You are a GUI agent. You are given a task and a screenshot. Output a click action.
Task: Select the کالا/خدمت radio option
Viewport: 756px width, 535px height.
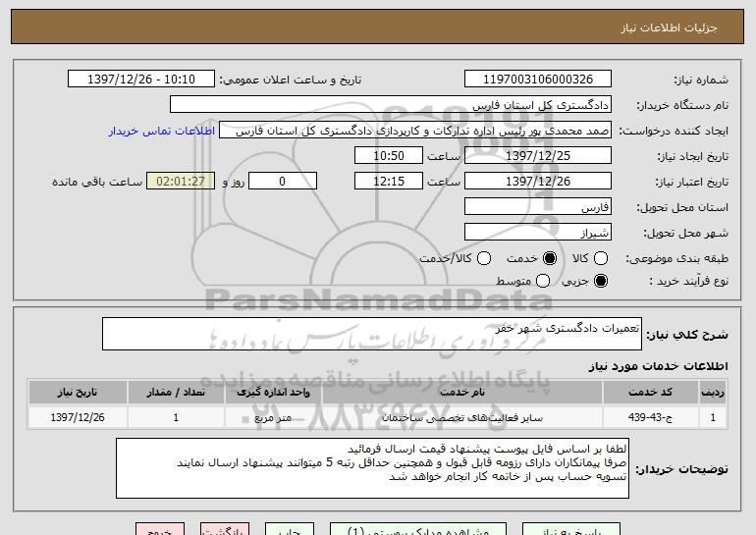484,259
